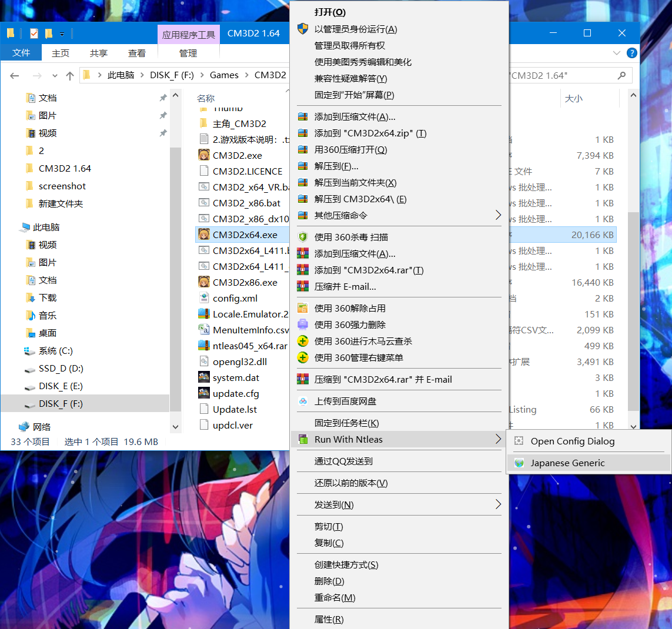
Task: Select the opengl32.dll file
Action: [239, 362]
